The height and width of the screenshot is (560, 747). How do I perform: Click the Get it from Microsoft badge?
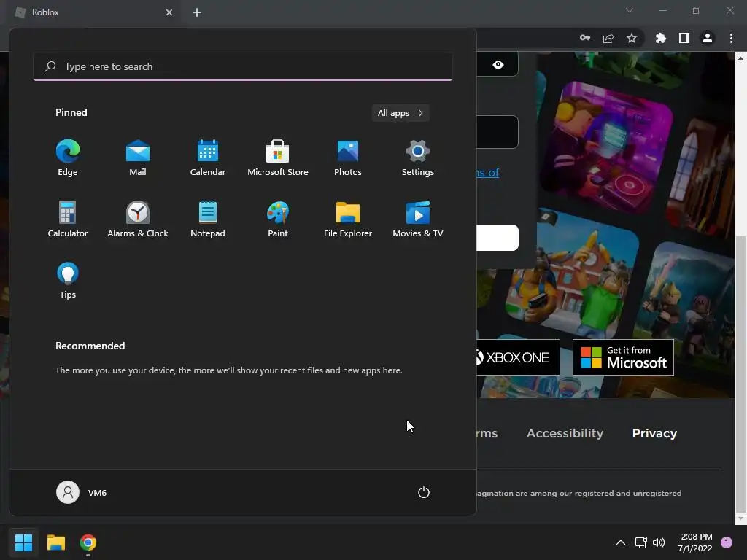(x=623, y=357)
